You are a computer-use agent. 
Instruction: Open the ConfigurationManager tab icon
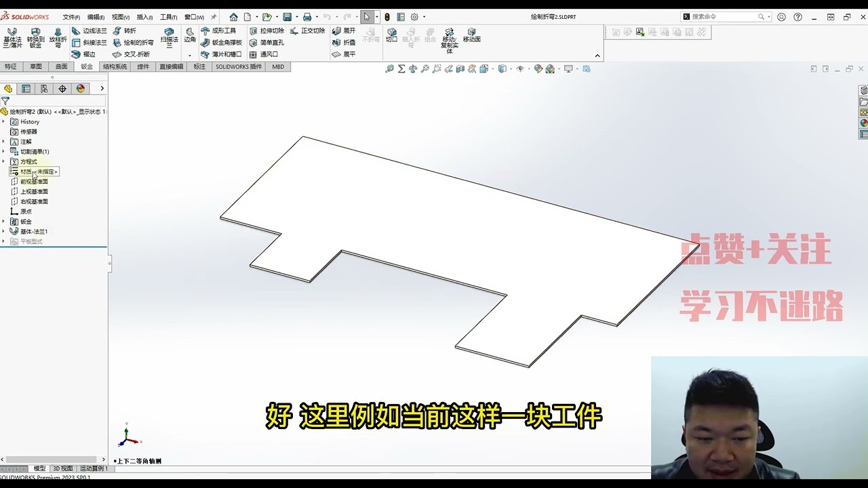[x=44, y=89]
